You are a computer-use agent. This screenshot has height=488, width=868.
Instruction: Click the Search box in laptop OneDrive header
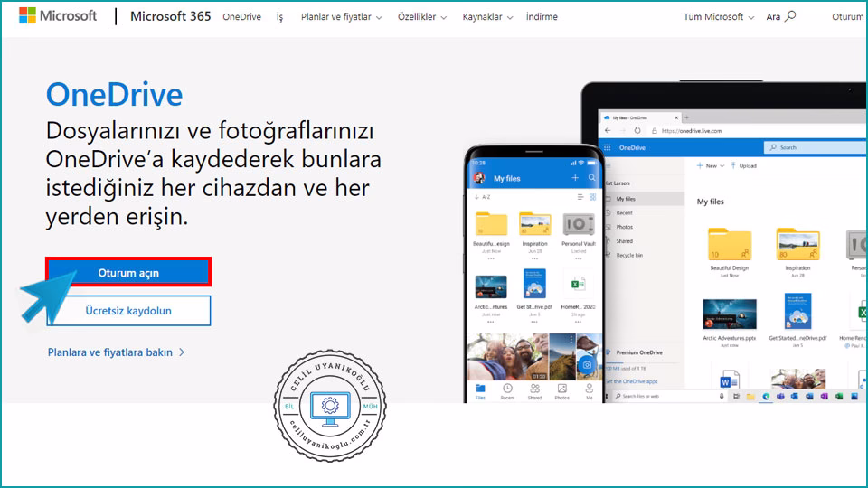pyautogui.click(x=815, y=147)
